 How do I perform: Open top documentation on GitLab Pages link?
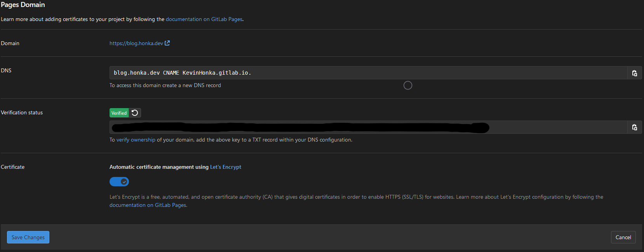204,19
